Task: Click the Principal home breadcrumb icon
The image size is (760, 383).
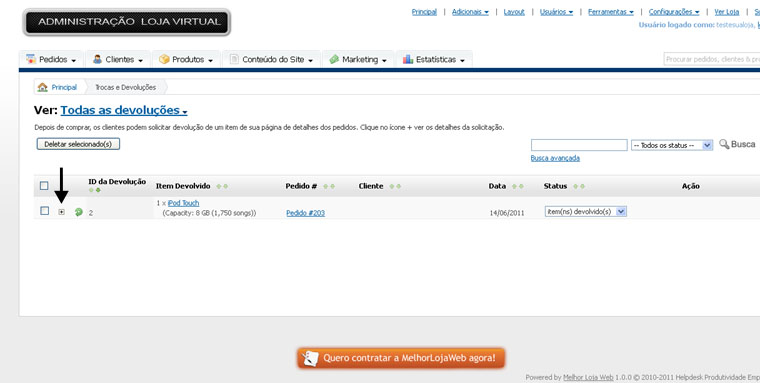Action: (x=43, y=87)
